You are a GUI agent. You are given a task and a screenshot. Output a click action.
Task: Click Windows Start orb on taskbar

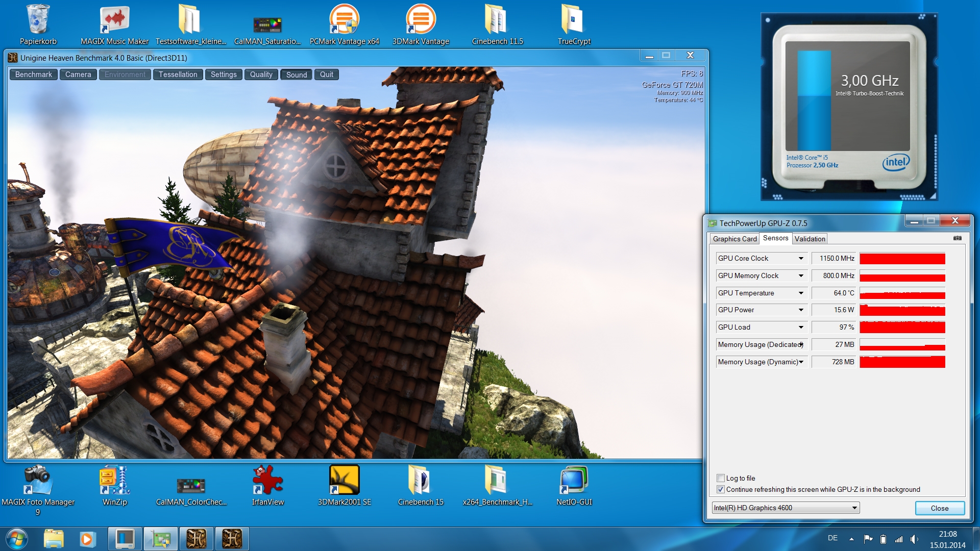click(16, 539)
